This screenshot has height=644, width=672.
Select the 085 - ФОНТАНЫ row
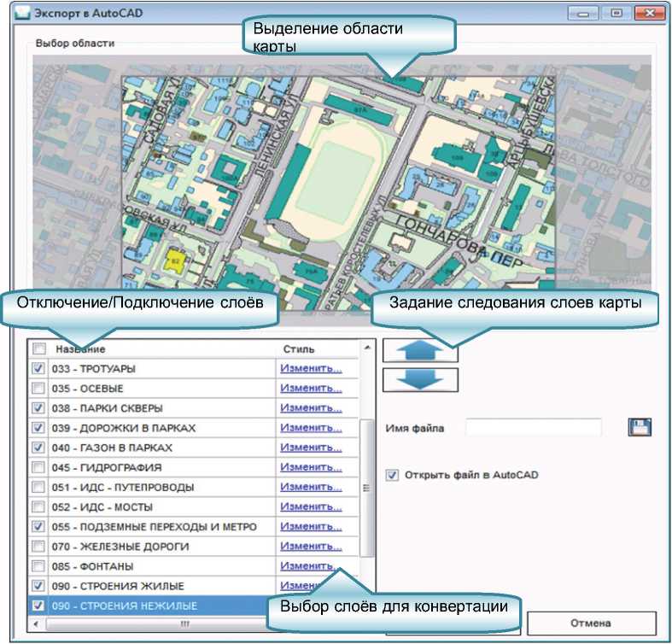(x=194, y=566)
